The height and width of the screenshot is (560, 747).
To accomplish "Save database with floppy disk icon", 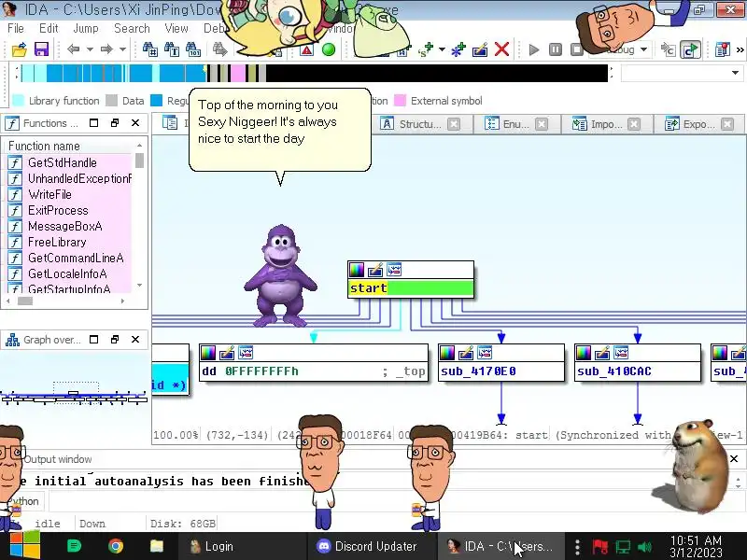I will [x=41, y=49].
